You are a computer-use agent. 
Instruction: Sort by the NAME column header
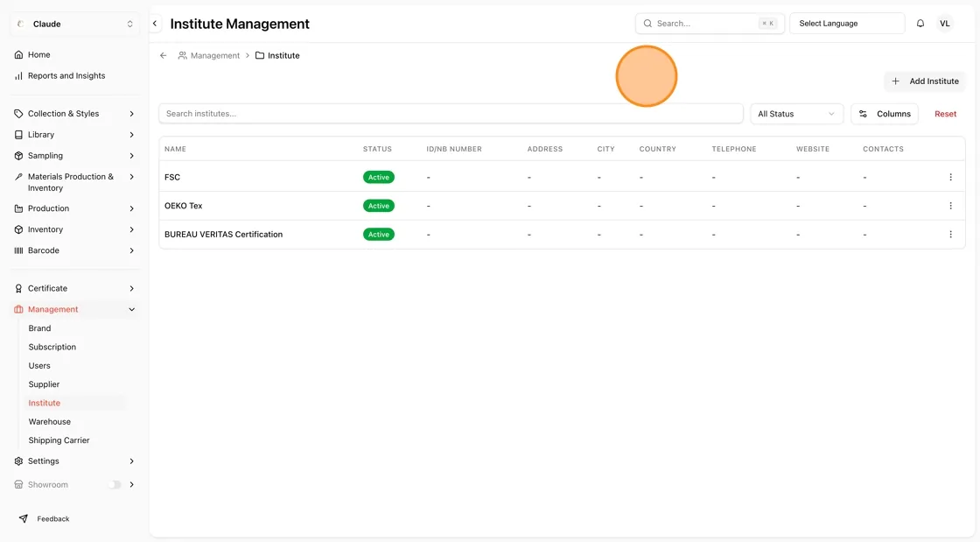[x=175, y=149]
